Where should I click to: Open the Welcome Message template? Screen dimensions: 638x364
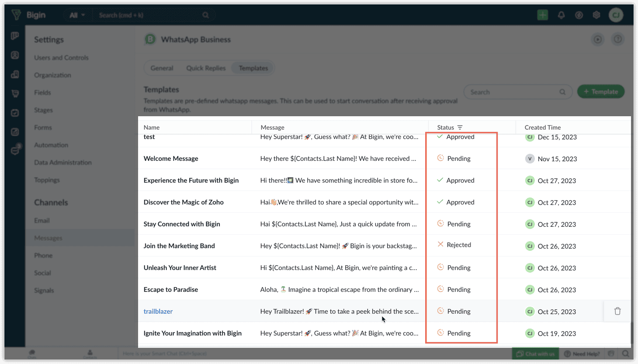(x=171, y=158)
